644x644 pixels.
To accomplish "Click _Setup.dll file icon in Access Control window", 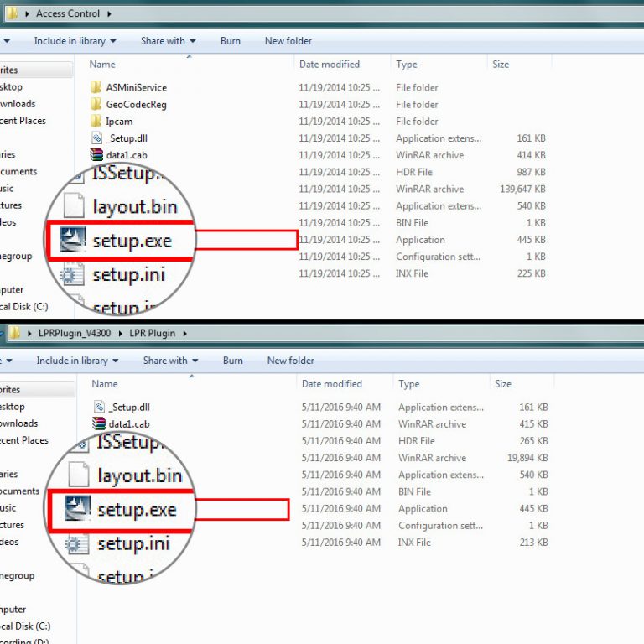I will [x=96, y=138].
